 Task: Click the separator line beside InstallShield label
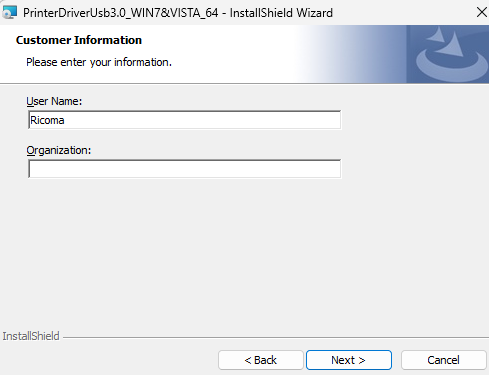tap(276, 337)
